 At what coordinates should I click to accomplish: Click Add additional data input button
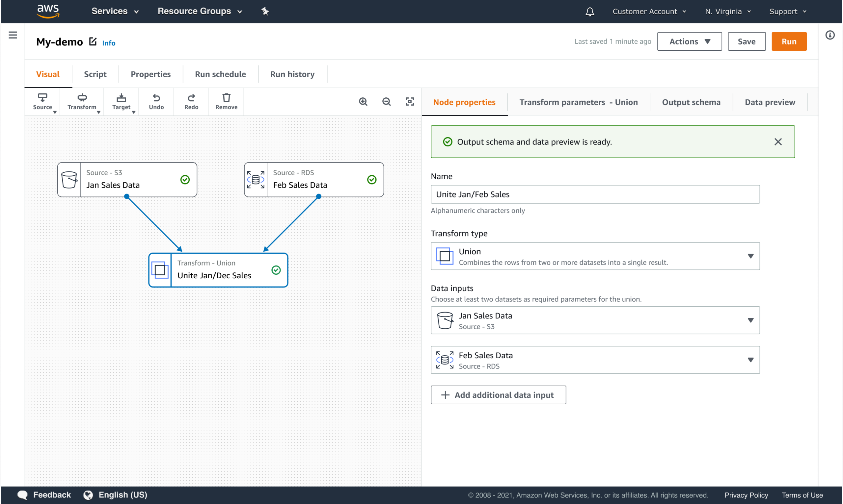(x=498, y=395)
